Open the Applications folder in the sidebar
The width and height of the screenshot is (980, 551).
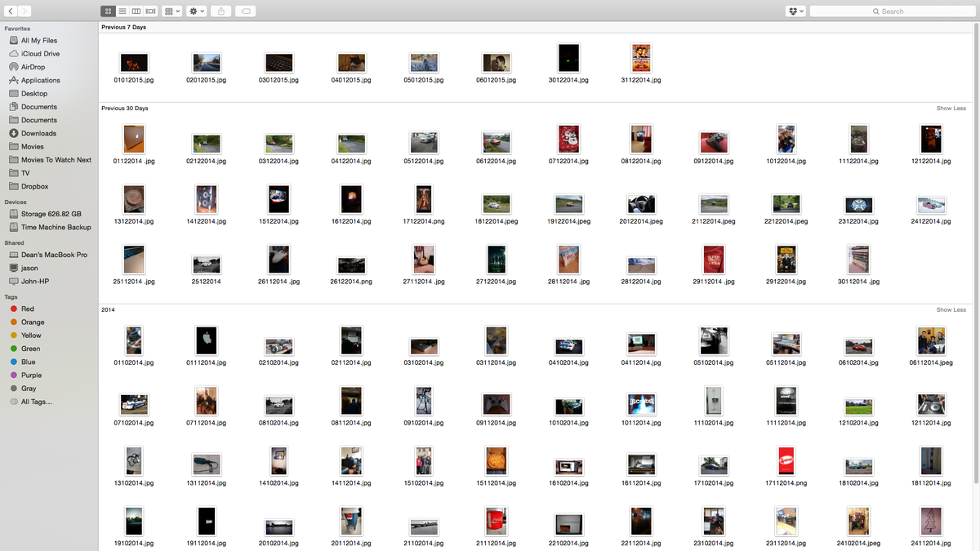coord(40,80)
